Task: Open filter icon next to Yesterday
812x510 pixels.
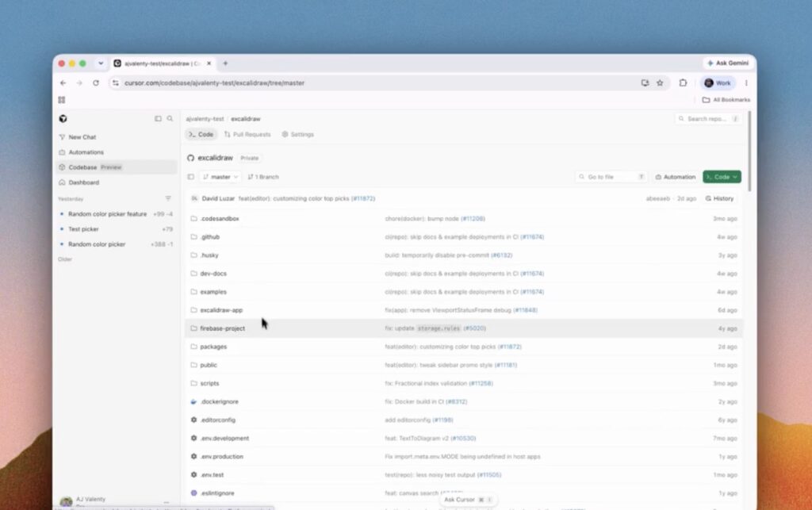Action: [168, 198]
